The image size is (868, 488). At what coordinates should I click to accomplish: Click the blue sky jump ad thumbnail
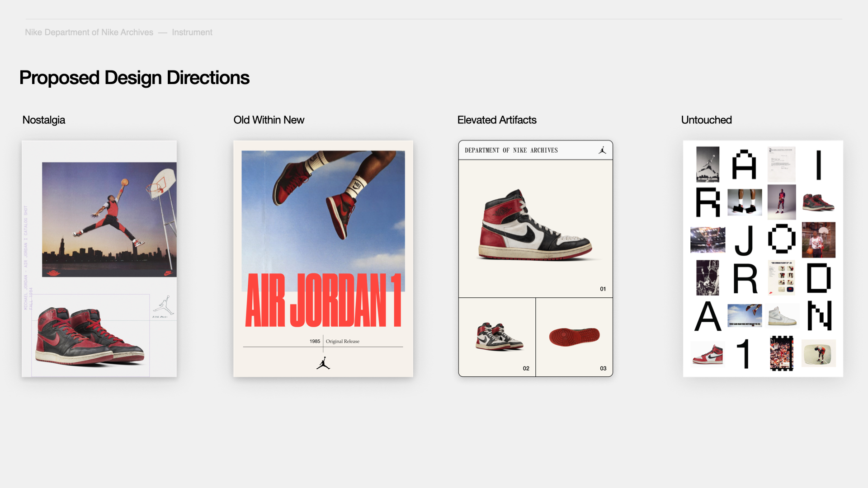tap(745, 315)
